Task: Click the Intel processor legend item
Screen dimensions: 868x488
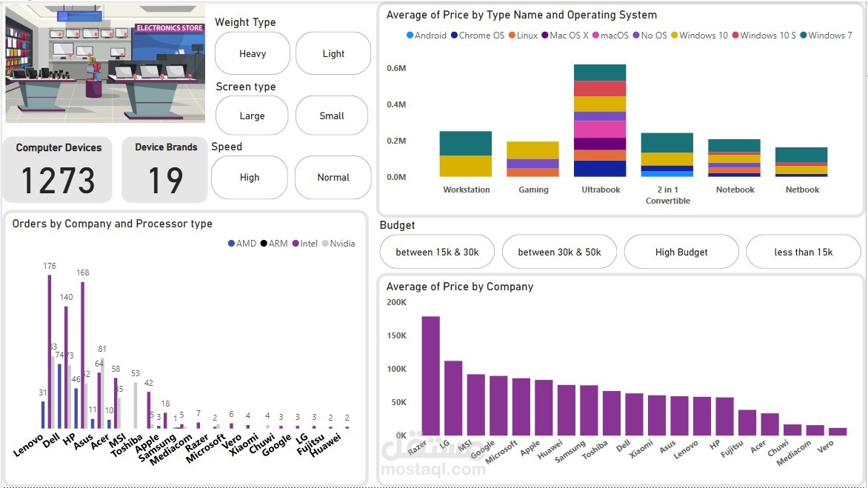Action: pos(305,244)
